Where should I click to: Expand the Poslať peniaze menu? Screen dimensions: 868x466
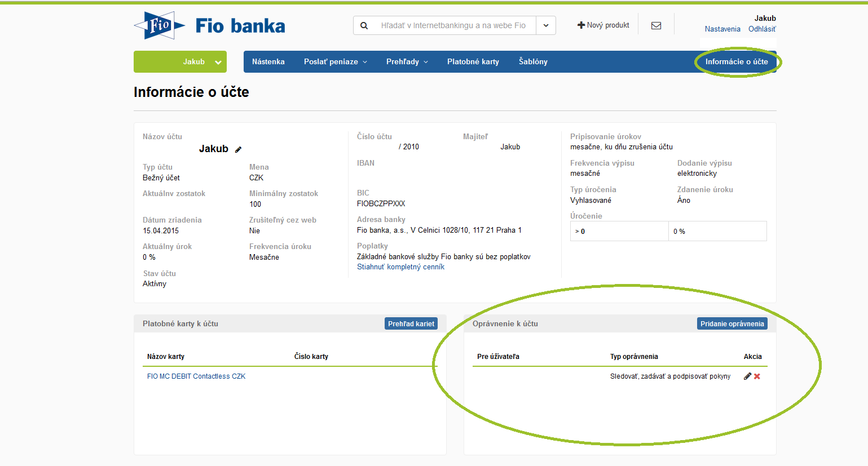coord(336,62)
